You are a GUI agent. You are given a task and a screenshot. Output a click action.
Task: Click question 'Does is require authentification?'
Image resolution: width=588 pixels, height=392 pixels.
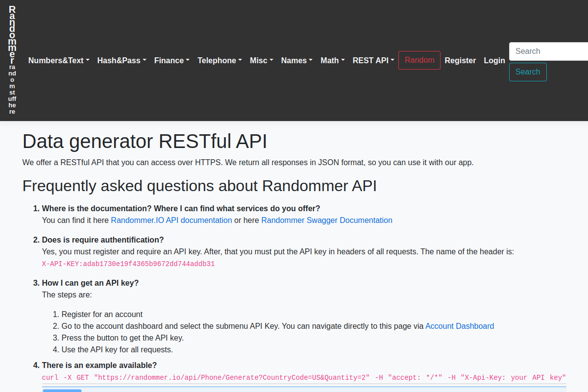click(103, 240)
